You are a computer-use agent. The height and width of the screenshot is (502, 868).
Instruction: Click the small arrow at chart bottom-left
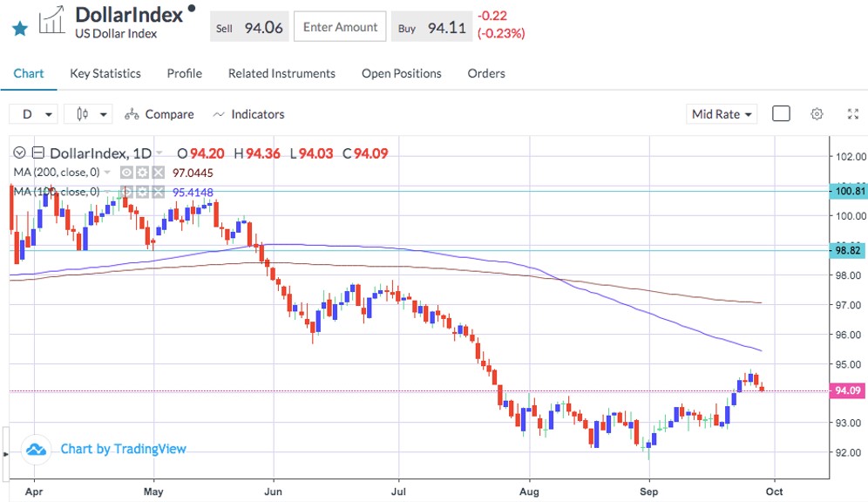point(6,454)
